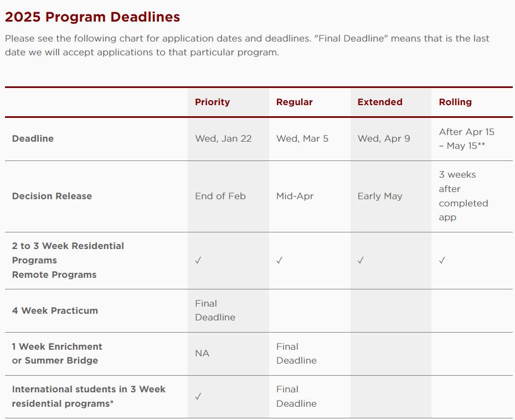
Task: Click the "Early May" decision release cell
Action: pyautogui.click(x=380, y=196)
